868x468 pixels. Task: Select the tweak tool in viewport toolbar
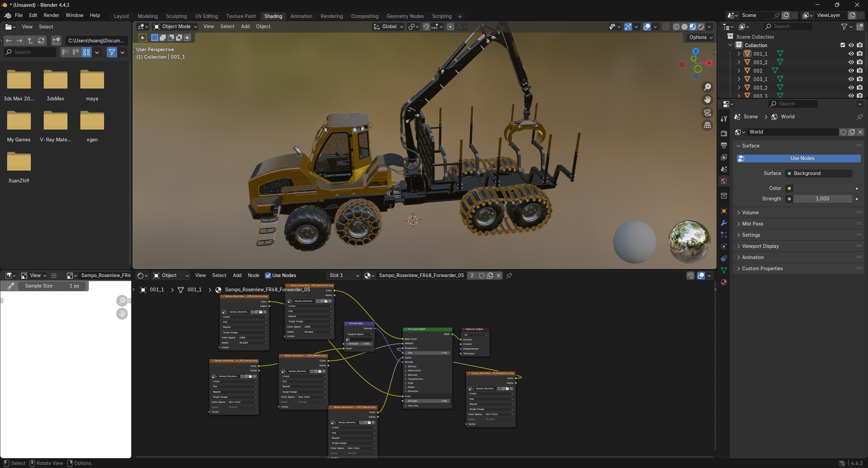pyautogui.click(x=143, y=38)
